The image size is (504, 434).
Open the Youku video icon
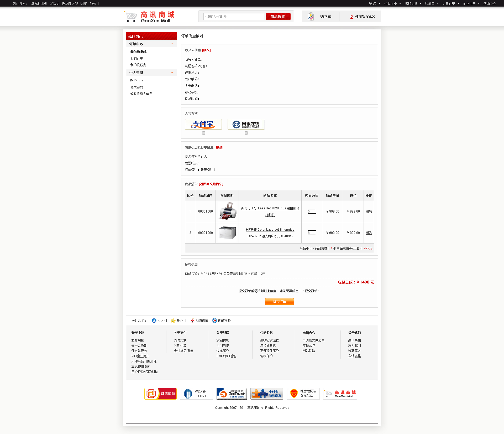coord(214,321)
